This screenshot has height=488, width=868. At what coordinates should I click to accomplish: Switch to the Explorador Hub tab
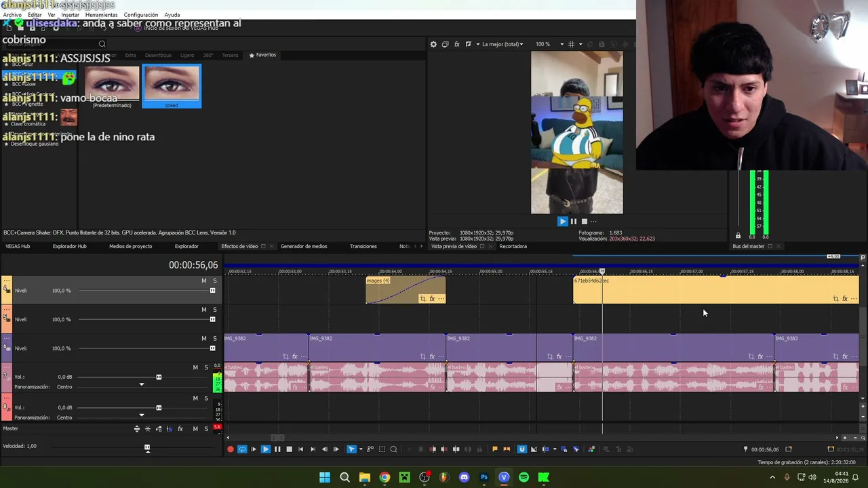point(70,246)
